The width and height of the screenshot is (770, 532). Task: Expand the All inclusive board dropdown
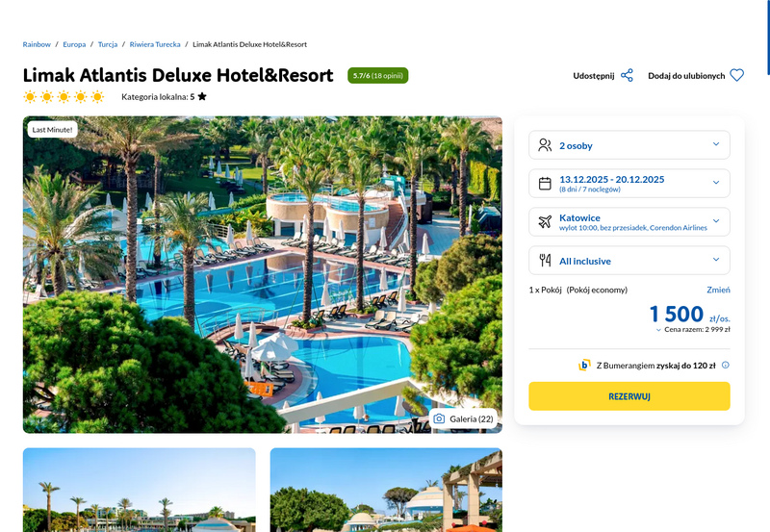pyautogui.click(x=629, y=260)
